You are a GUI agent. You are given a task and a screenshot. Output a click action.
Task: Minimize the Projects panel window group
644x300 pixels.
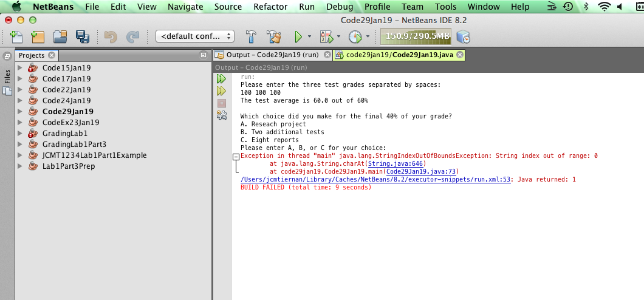pos(204,55)
